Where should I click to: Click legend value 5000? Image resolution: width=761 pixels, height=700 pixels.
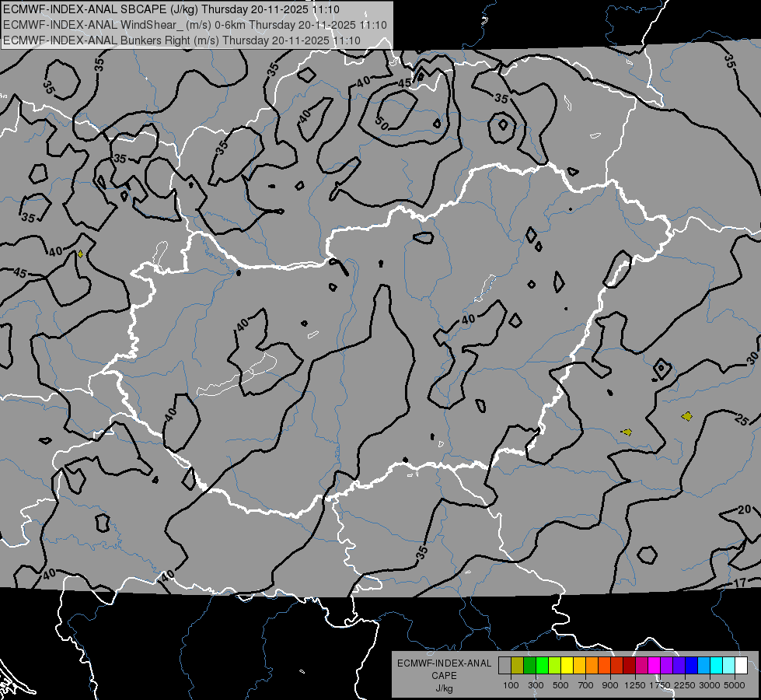point(735,685)
